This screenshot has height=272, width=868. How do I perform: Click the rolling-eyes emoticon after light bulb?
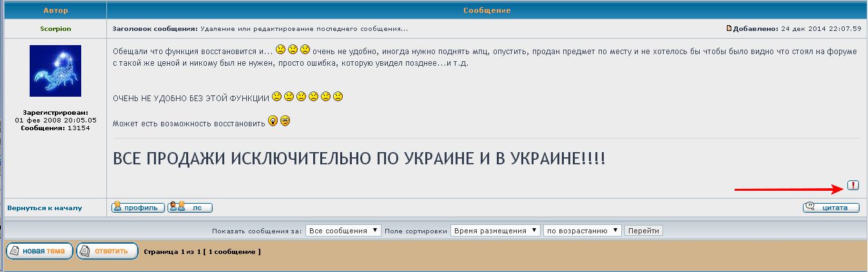click(x=285, y=121)
